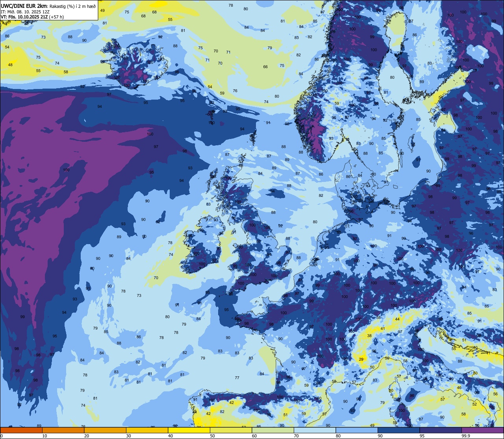Click the 'Rakastig (%) í 2 m hæð' label
504x439 pixels.
(72, 6)
